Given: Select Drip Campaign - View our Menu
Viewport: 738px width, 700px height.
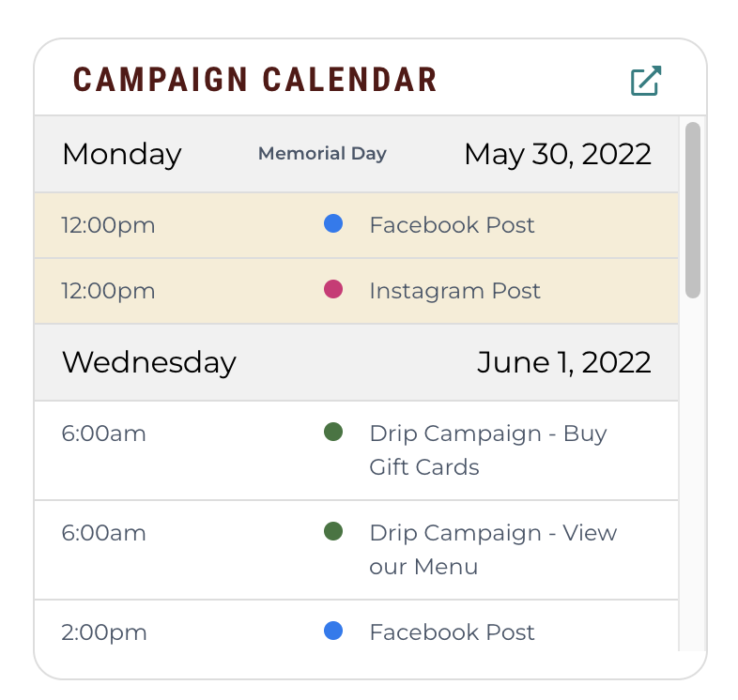Looking at the screenshot, I should click(356, 550).
